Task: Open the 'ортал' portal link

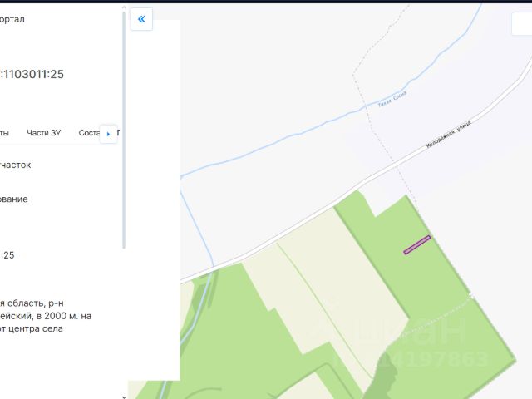Action: coord(12,19)
